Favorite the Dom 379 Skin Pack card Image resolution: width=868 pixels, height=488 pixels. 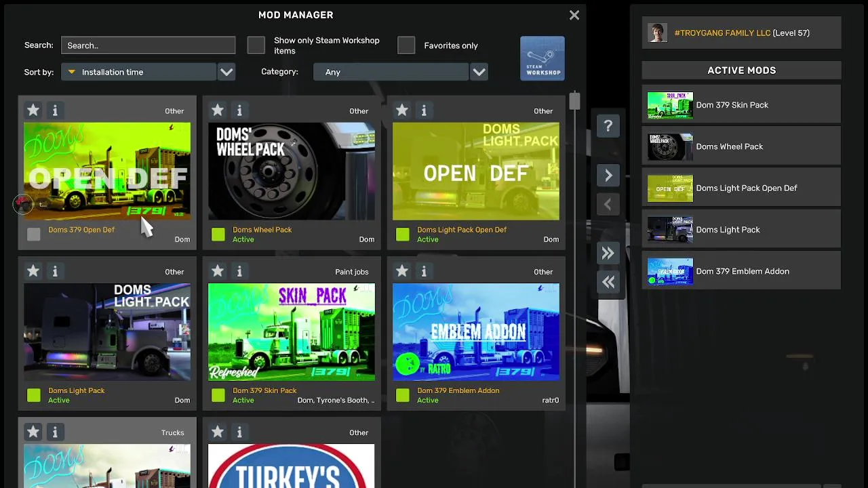point(218,271)
